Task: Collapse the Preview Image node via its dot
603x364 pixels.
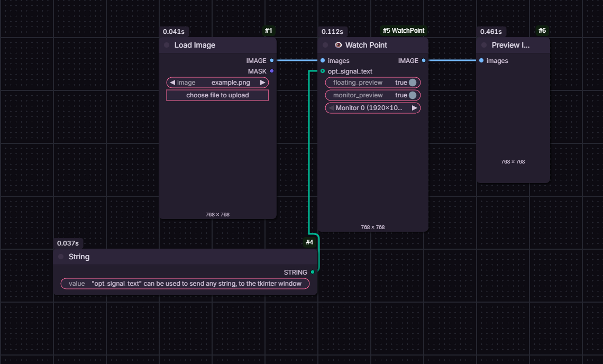Action: [x=484, y=45]
